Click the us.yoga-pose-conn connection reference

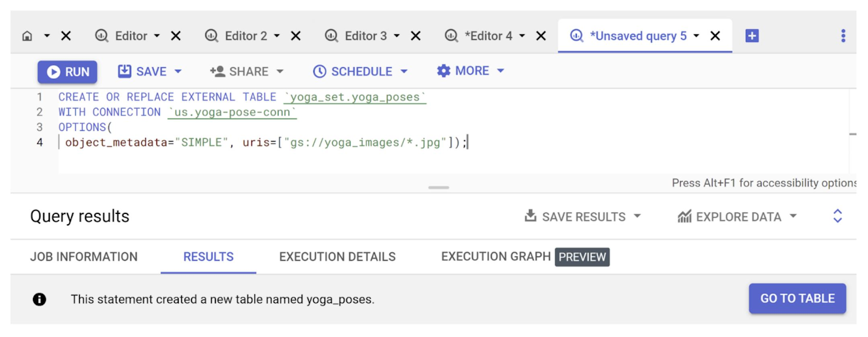[232, 112]
